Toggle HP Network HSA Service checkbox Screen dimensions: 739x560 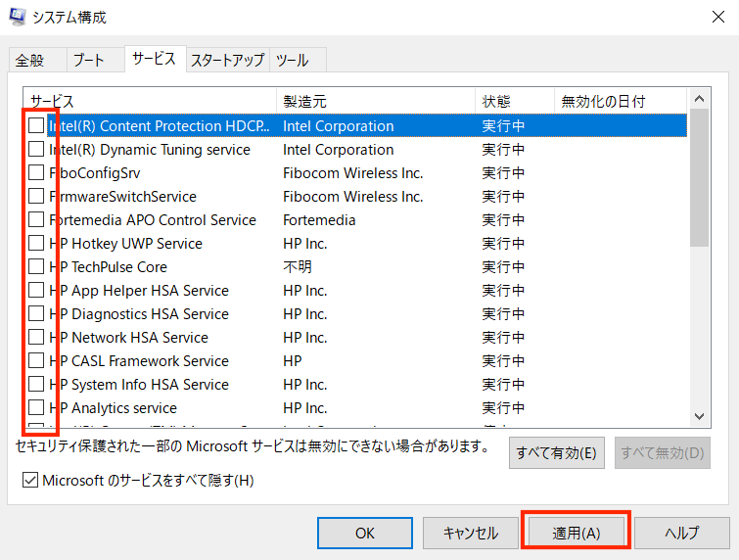pyautogui.click(x=36, y=338)
